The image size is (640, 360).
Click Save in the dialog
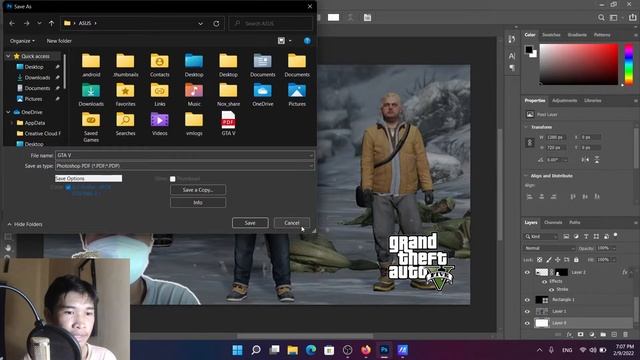250,223
